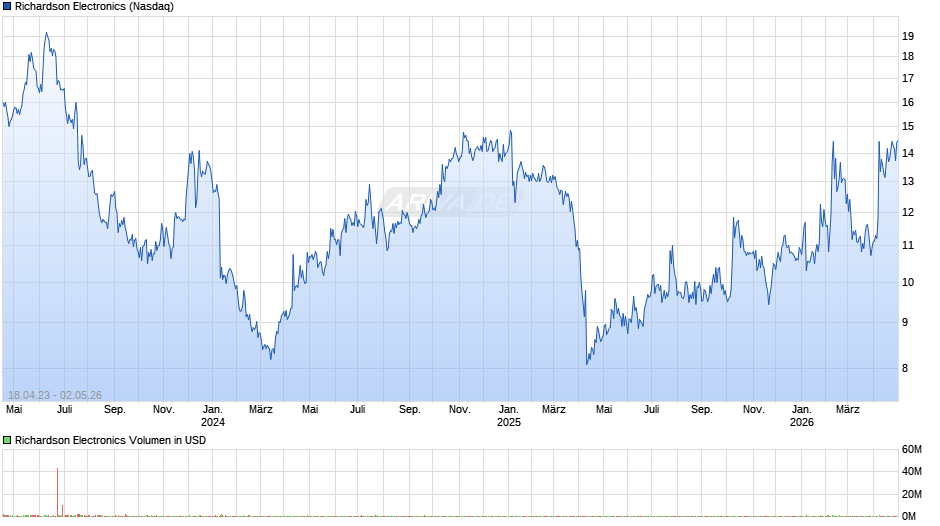The height and width of the screenshot is (526, 940).
Task: Click the price axis label 12
Action: tap(908, 212)
